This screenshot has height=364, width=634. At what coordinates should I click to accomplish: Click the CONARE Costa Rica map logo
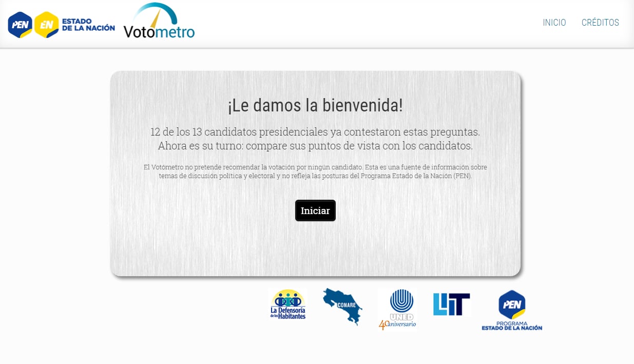[342, 306]
